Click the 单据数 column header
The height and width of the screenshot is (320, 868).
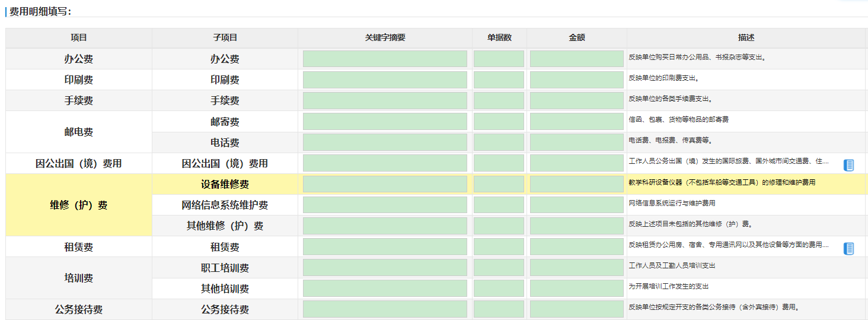click(x=499, y=37)
